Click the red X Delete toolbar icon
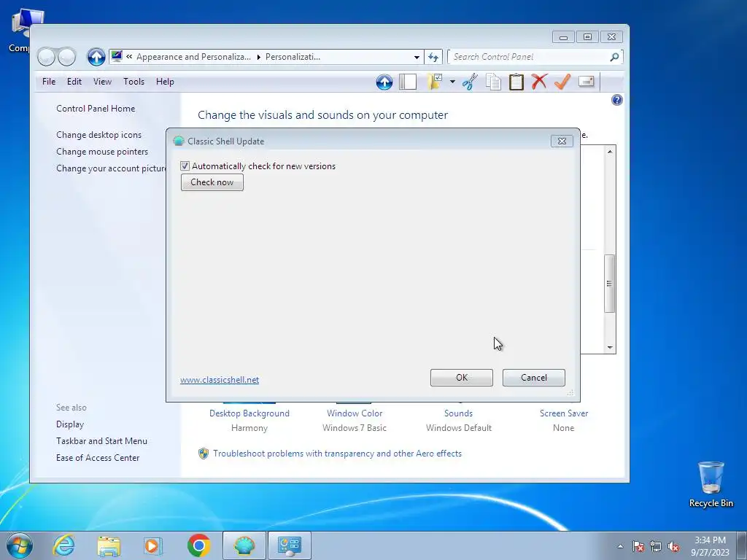The width and height of the screenshot is (747, 560). click(x=539, y=82)
